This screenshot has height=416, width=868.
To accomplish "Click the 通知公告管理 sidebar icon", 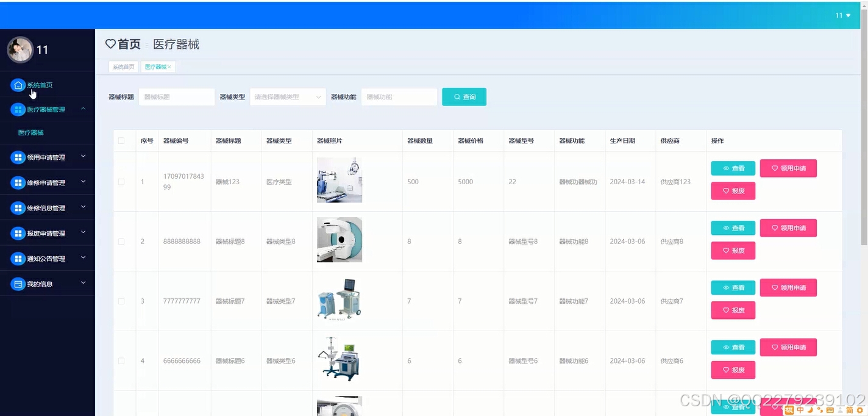I will [x=18, y=258].
